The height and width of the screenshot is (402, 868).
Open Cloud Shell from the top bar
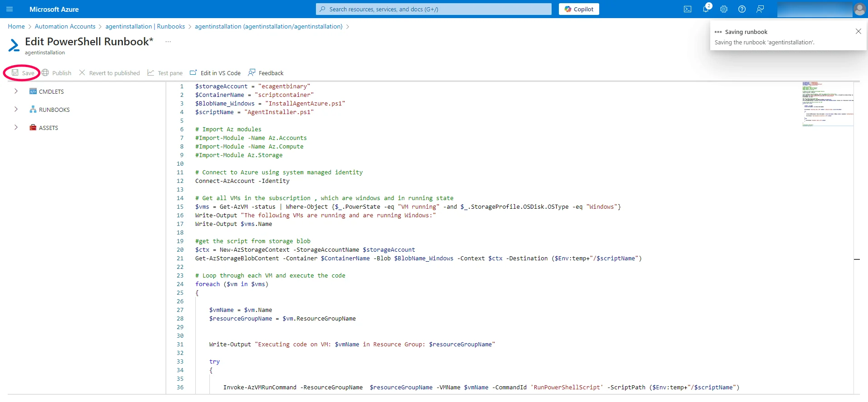[688, 9]
